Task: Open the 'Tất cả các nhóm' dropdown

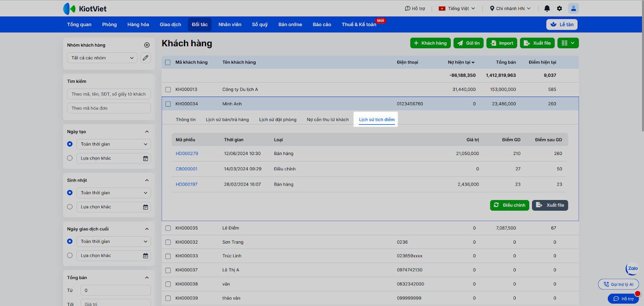Action: pos(102,58)
